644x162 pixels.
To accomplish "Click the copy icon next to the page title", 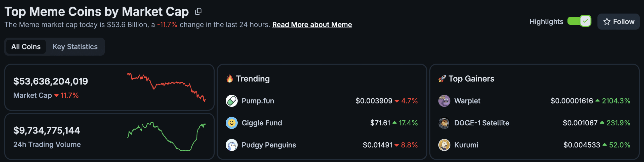I will [198, 12].
